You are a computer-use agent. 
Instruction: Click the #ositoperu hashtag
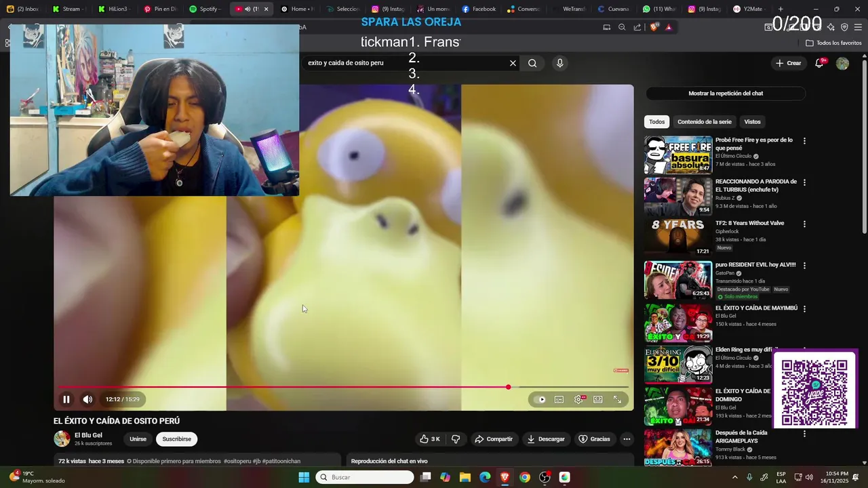[237, 461]
